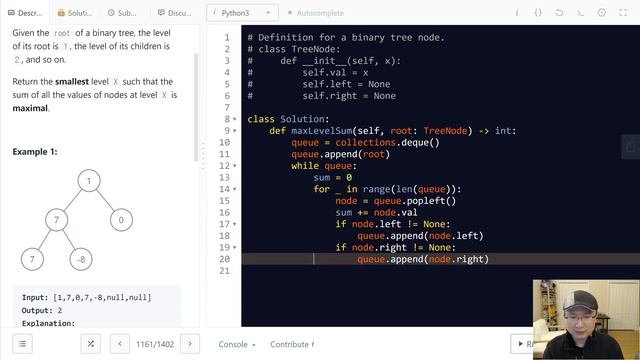Screen dimensions: 640x360
Task: Open the Solution tab
Action: (75, 13)
